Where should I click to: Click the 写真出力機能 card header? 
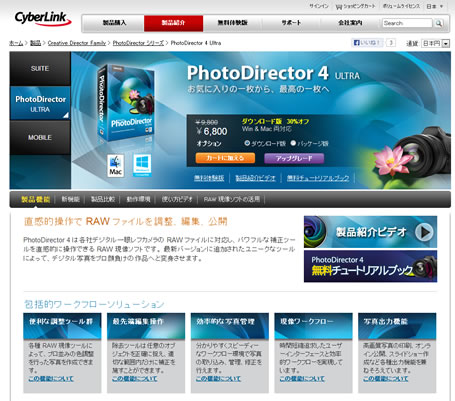(397, 325)
